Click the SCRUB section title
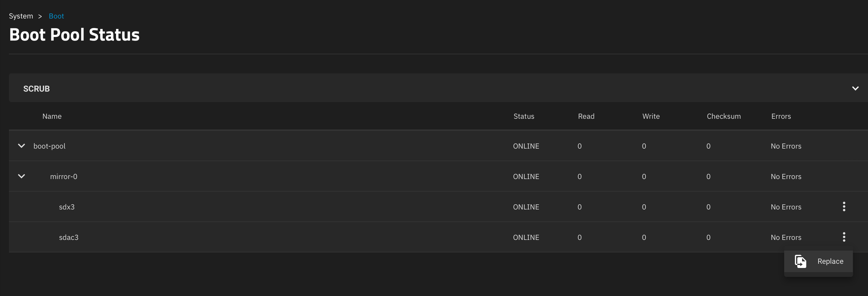This screenshot has height=296, width=868. point(36,89)
